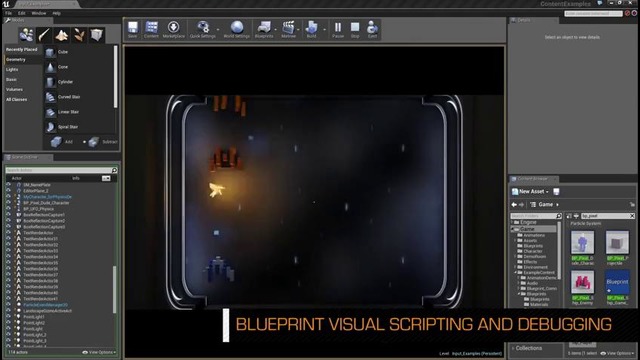The image size is (640, 360).
Task: Open the Info column dropdown in Scene Outliner
Action: pos(106,178)
